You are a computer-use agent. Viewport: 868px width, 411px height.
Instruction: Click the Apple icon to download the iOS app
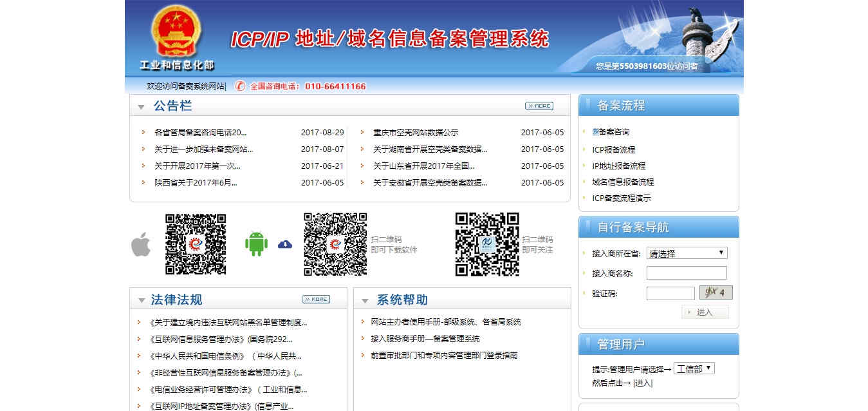pyautogui.click(x=139, y=245)
